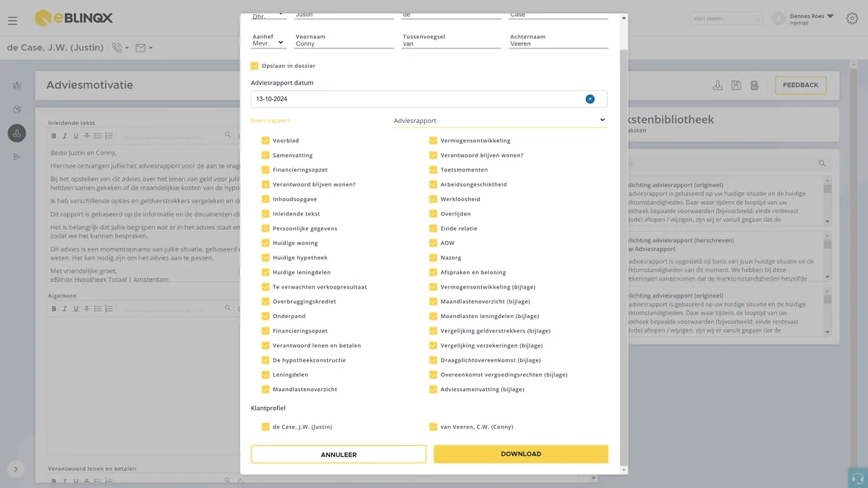Click the Tekstenbibliotheek search magnifier icon
This screenshot has height=488, width=868.
[x=822, y=163]
